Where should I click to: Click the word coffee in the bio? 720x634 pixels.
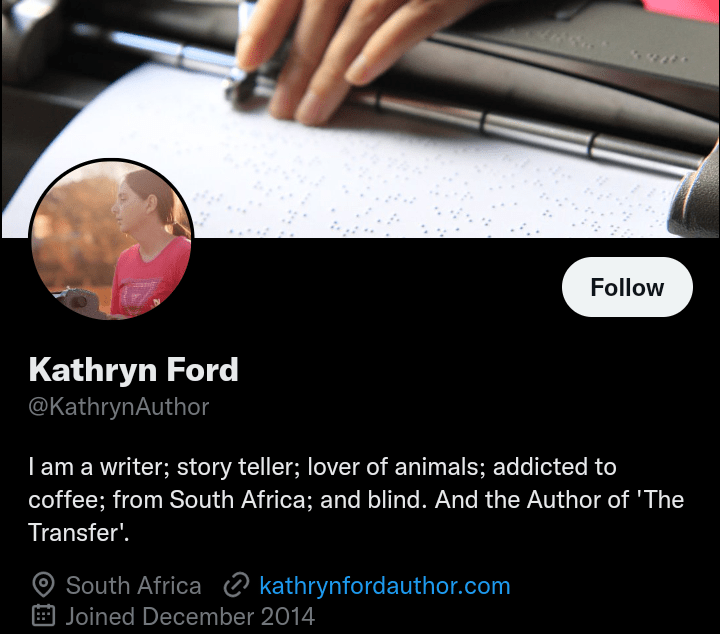63,499
